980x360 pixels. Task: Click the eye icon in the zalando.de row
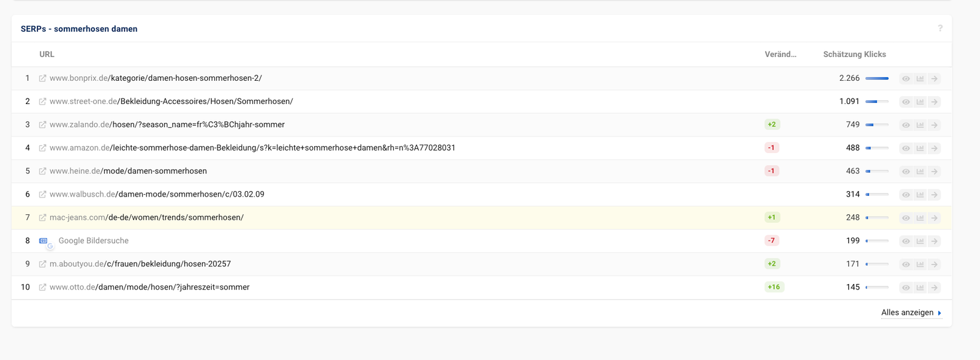click(906, 125)
